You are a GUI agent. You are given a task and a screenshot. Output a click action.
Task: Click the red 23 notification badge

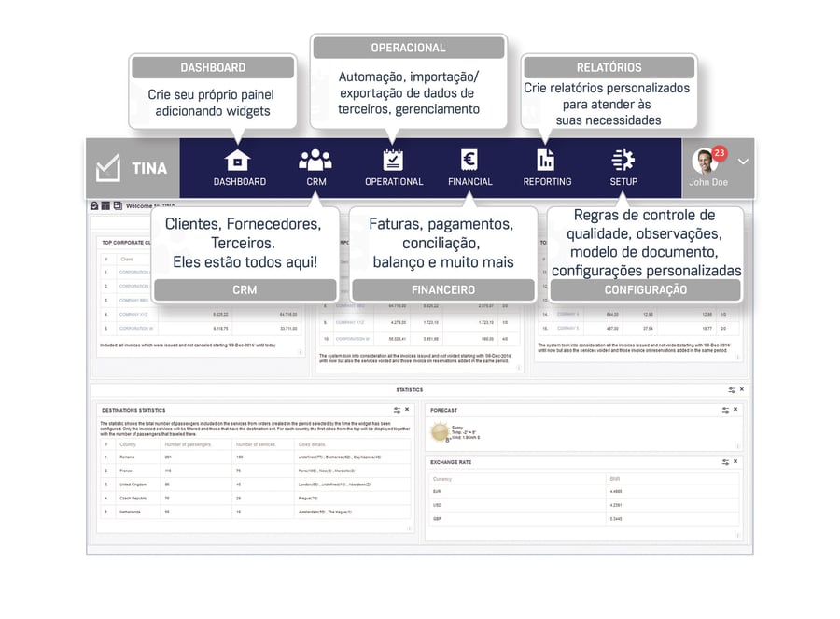tap(720, 152)
